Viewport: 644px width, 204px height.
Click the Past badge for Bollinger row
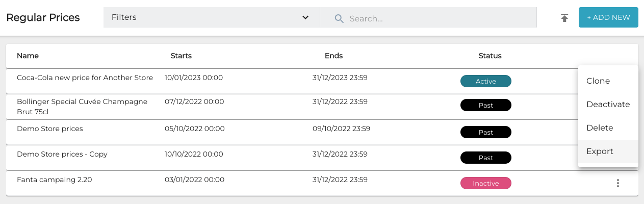point(485,105)
